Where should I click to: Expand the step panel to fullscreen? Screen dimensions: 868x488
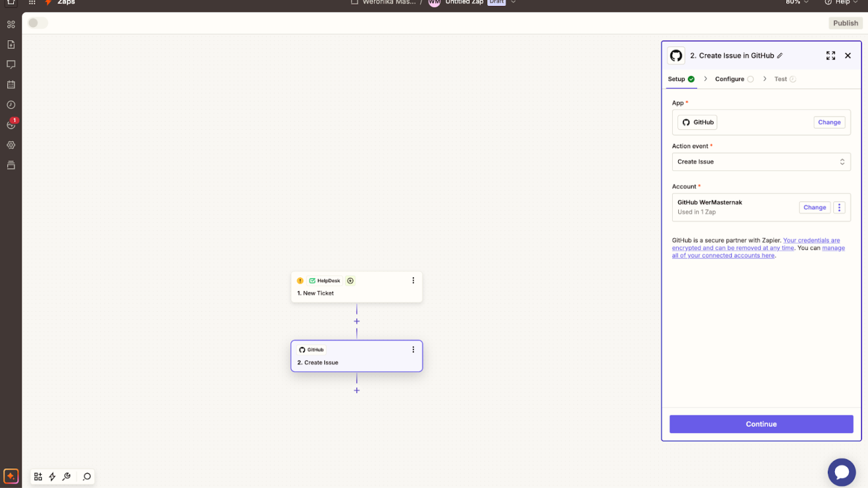[x=830, y=55]
